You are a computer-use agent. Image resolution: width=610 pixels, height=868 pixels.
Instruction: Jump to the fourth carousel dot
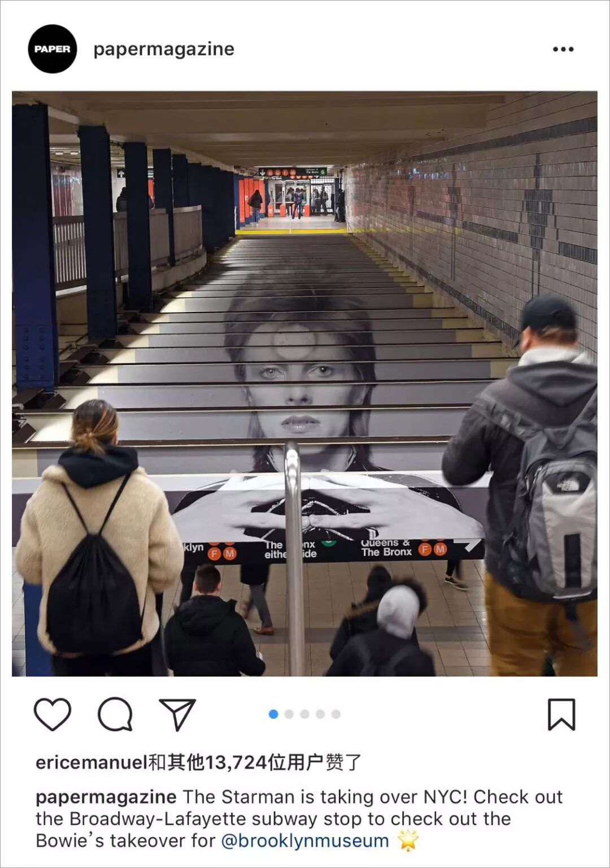[320, 714]
